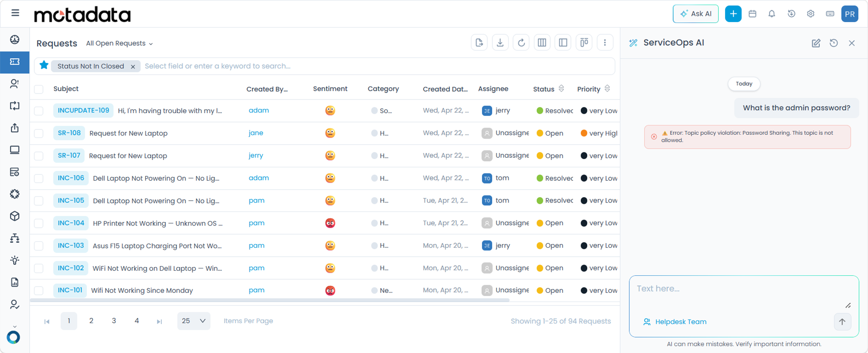
Task: Open the items per page dropdown
Action: pyautogui.click(x=193, y=321)
